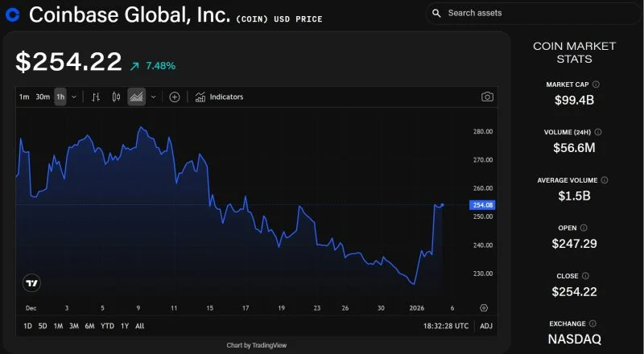Toggle the ADJ adjusted data button
This screenshot has width=644, height=354.
(486, 326)
